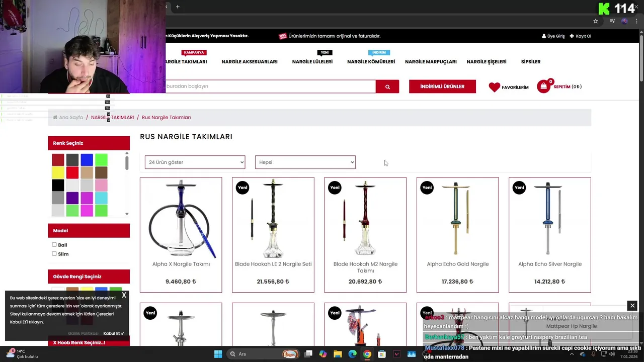Click the Ana Sayfa home icon
644x362 pixels.
tap(55, 117)
